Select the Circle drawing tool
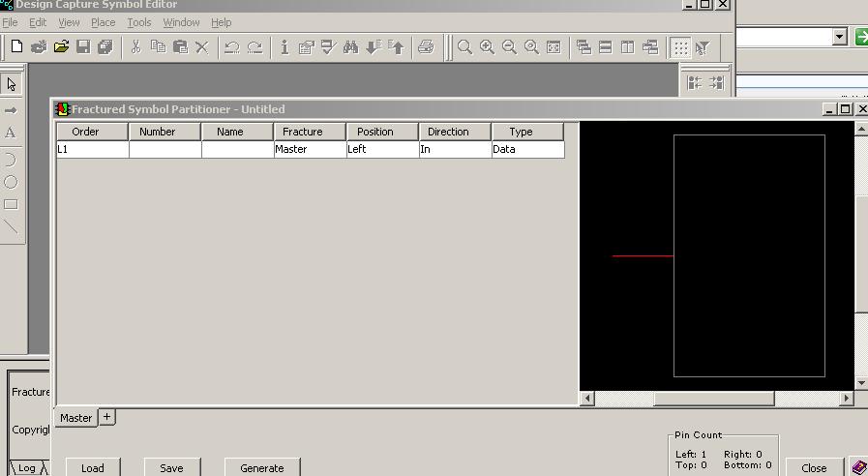 11,182
